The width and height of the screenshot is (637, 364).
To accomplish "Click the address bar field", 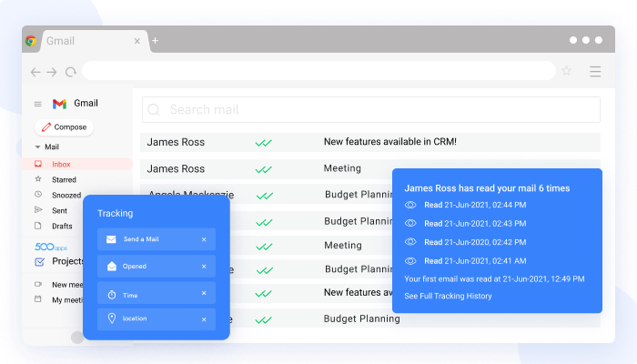I will (x=318, y=71).
